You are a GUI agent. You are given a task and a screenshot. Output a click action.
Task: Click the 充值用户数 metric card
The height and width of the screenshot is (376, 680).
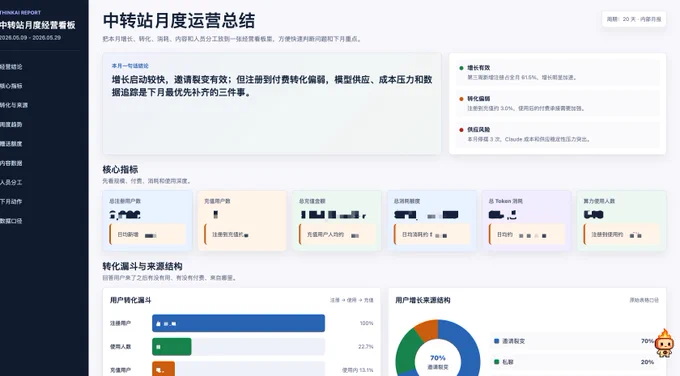click(x=242, y=221)
